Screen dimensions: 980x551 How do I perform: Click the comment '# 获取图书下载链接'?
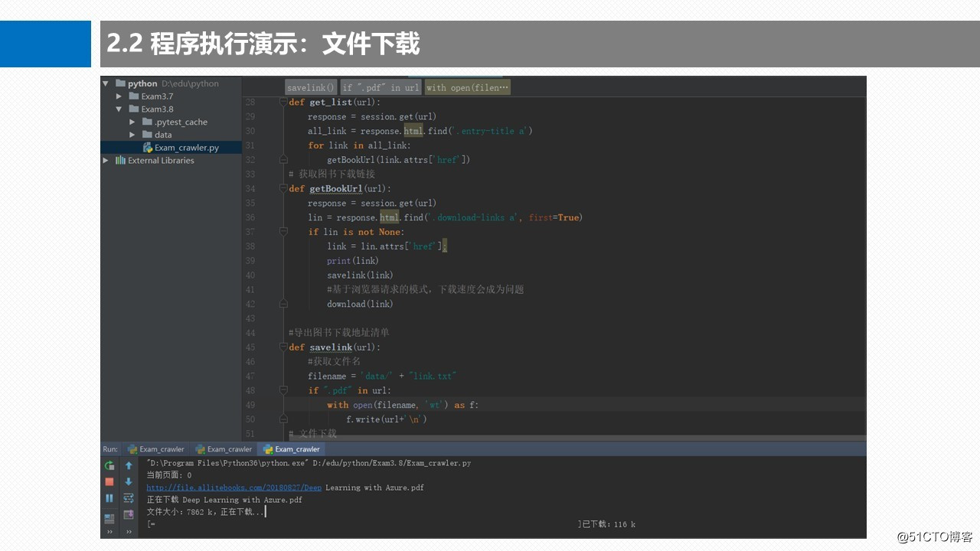pos(332,174)
